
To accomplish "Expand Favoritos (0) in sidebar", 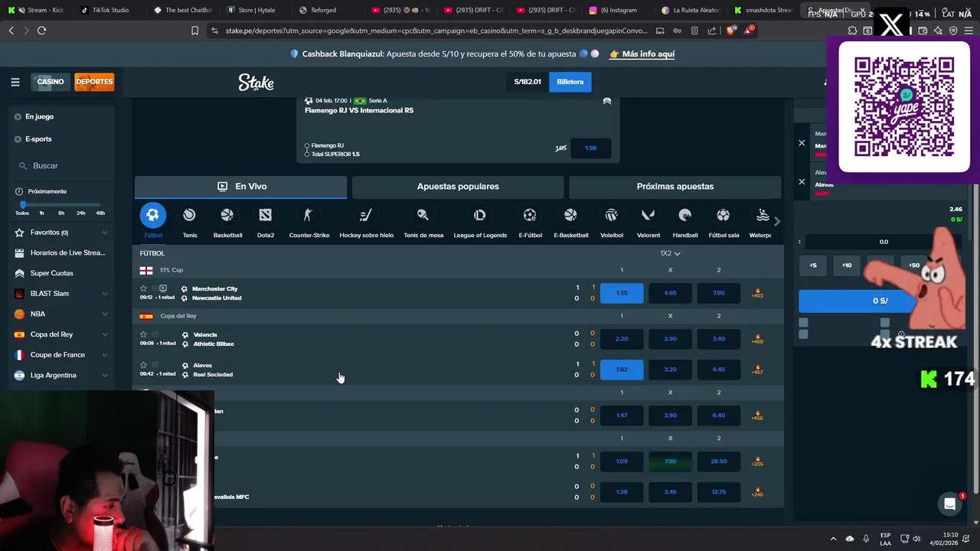I will 62,233.
